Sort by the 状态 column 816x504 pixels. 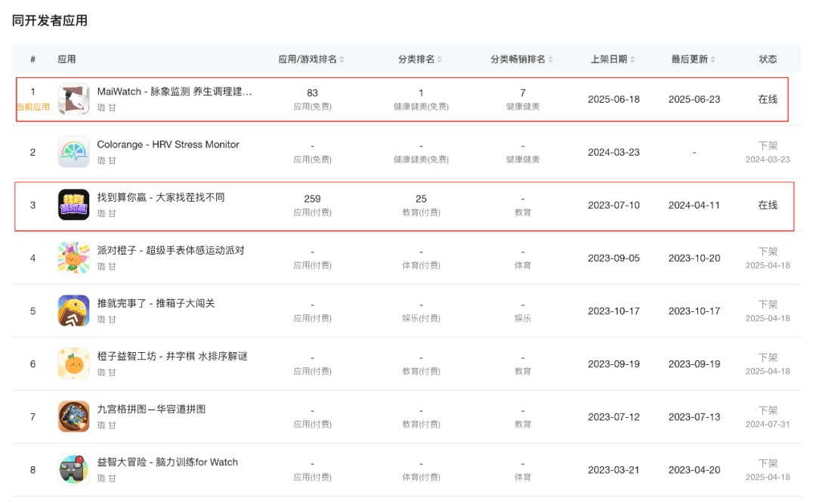(768, 59)
